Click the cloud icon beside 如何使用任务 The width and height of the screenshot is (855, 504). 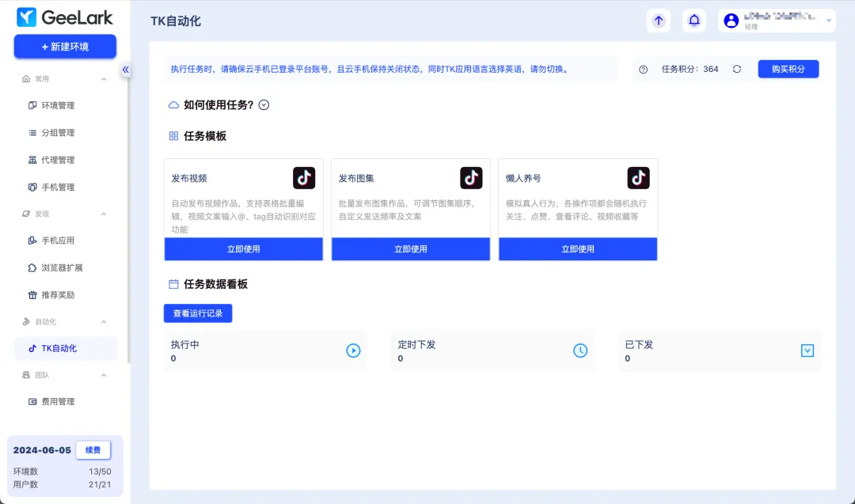pos(173,105)
